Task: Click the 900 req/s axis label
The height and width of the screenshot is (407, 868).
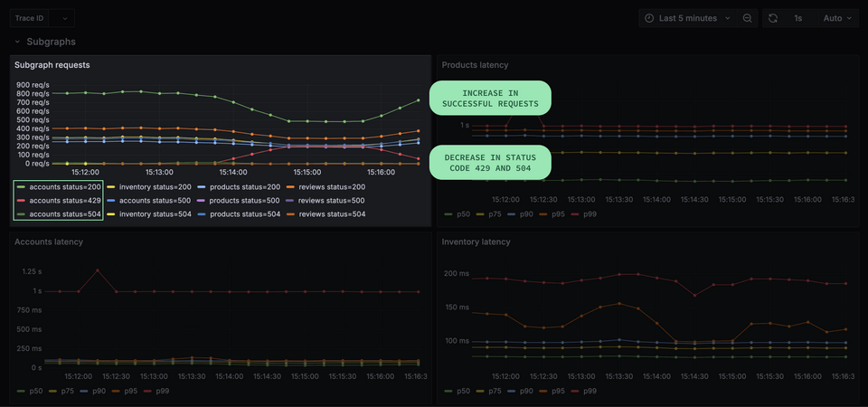Action: [33, 85]
